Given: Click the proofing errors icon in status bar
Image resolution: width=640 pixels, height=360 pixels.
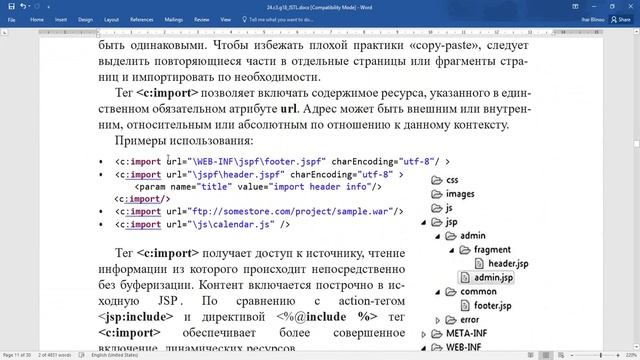Looking at the screenshot, I should tap(82, 356).
